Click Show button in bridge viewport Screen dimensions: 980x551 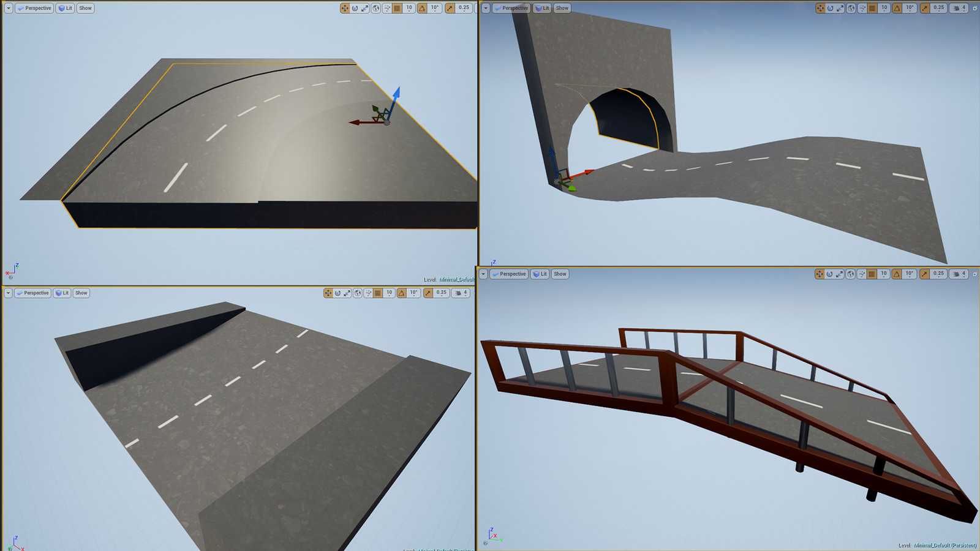point(560,274)
